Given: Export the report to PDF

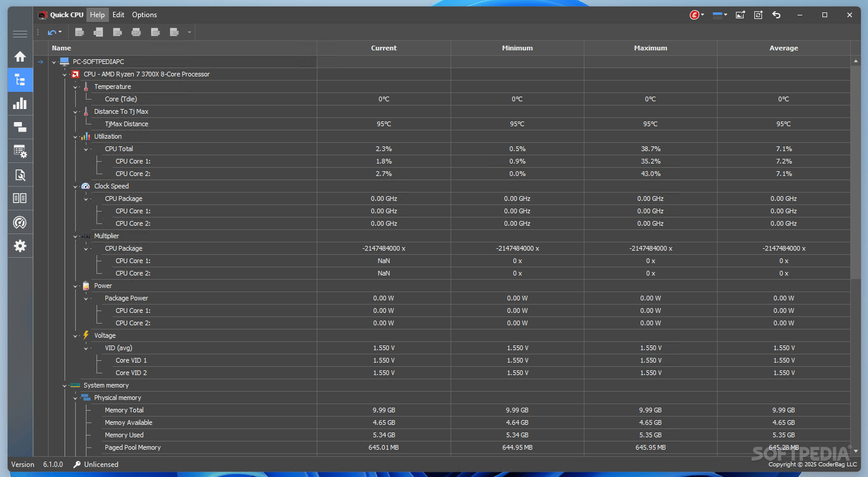Looking at the screenshot, I should tap(79, 32).
